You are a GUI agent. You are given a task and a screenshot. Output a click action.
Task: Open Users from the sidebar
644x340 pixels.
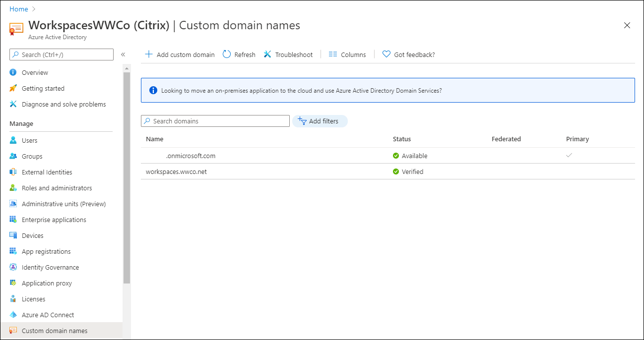point(29,140)
